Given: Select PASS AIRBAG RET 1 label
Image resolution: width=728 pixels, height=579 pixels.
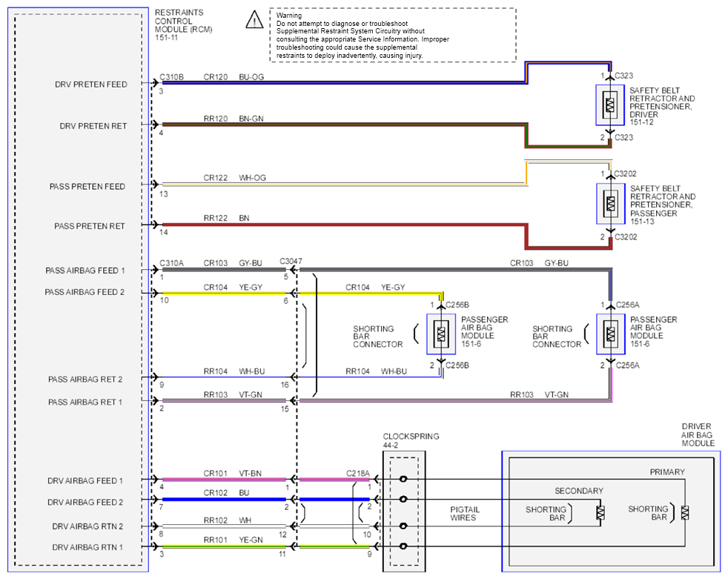Looking at the screenshot, I should (85, 402).
